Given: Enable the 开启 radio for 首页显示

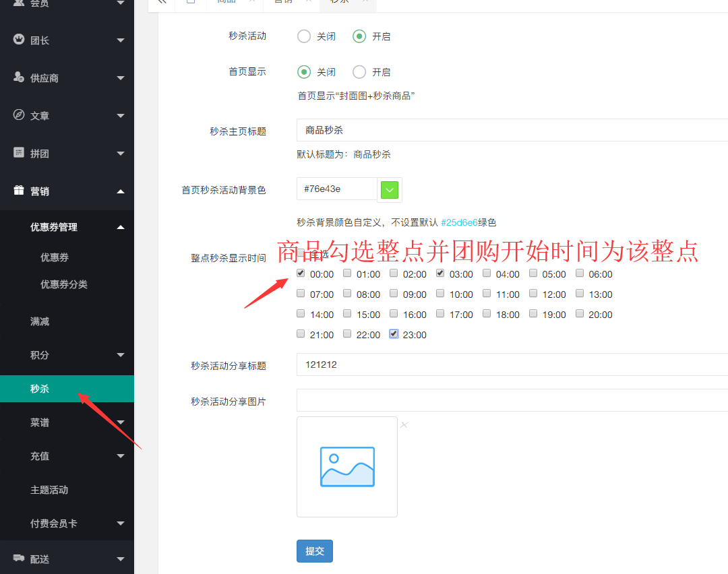Looking at the screenshot, I should tap(359, 71).
